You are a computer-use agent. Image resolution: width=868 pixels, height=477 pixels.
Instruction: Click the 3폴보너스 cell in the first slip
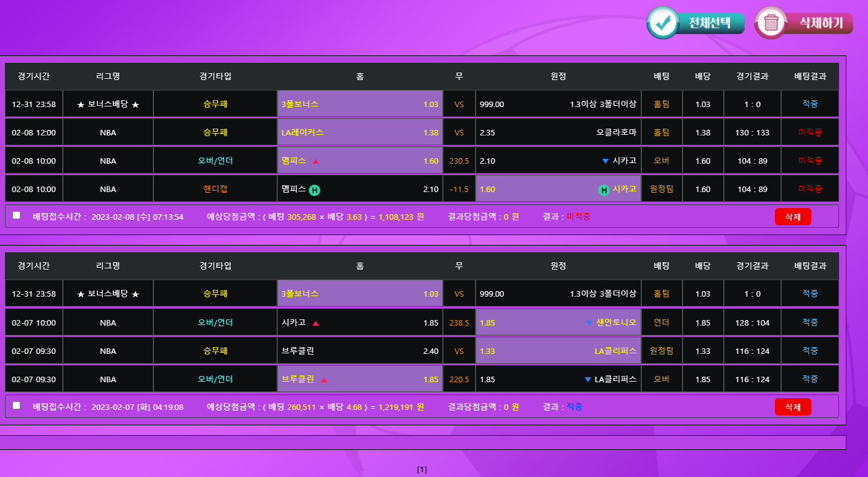360,104
